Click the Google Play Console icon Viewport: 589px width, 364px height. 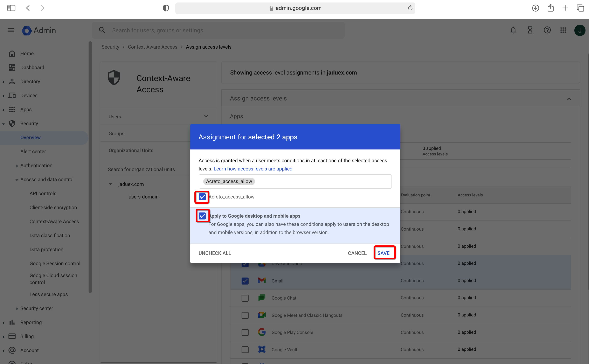point(262,332)
